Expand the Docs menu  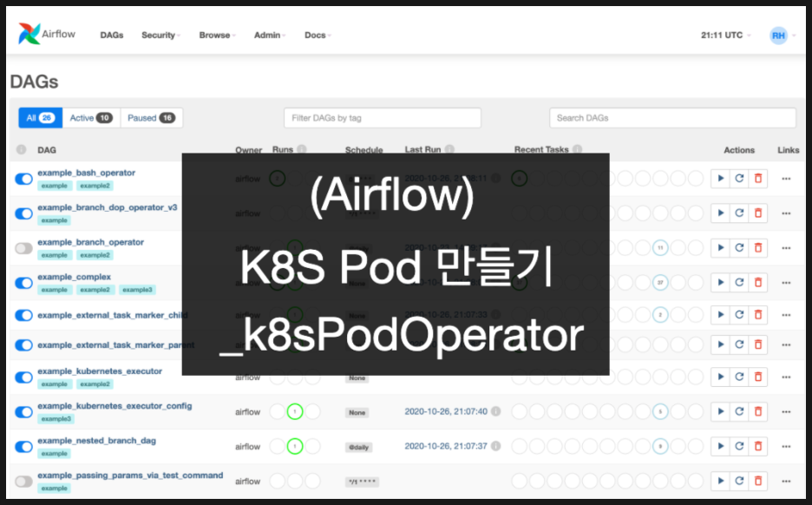[318, 36]
